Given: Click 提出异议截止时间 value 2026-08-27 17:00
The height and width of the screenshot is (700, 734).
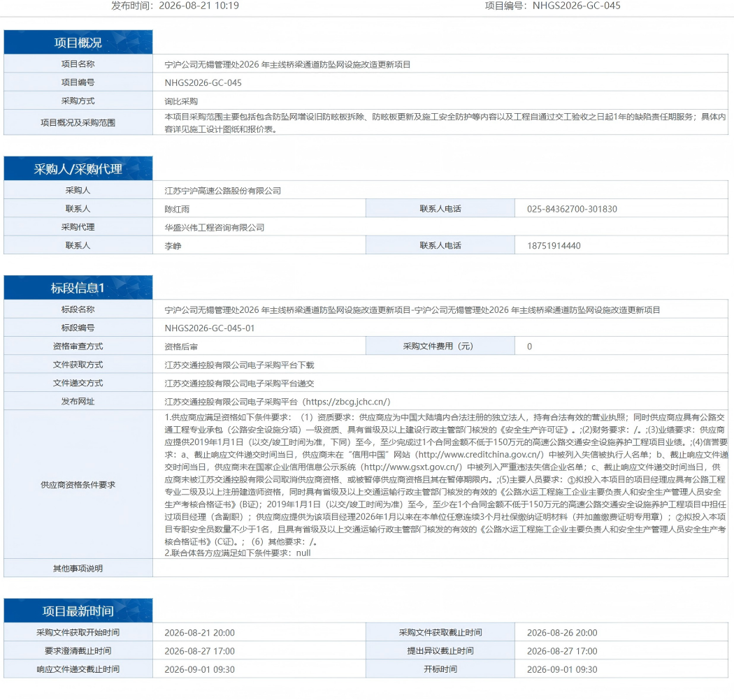Looking at the screenshot, I should click(562, 651).
